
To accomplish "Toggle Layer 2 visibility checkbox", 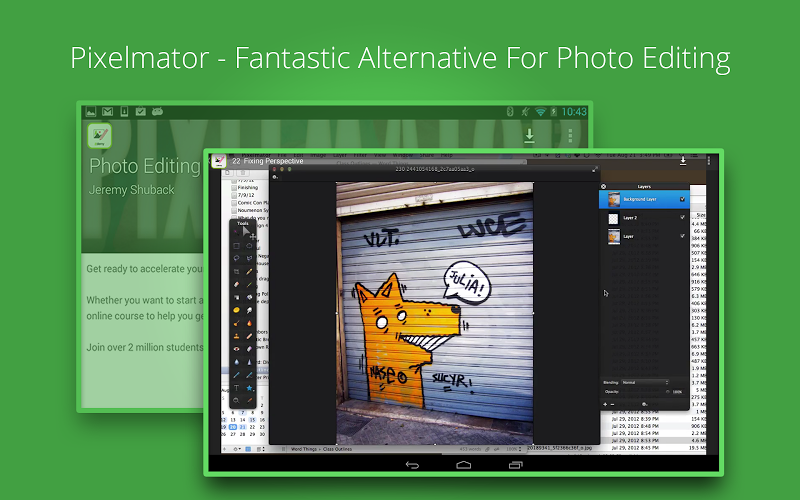I will (682, 217).
